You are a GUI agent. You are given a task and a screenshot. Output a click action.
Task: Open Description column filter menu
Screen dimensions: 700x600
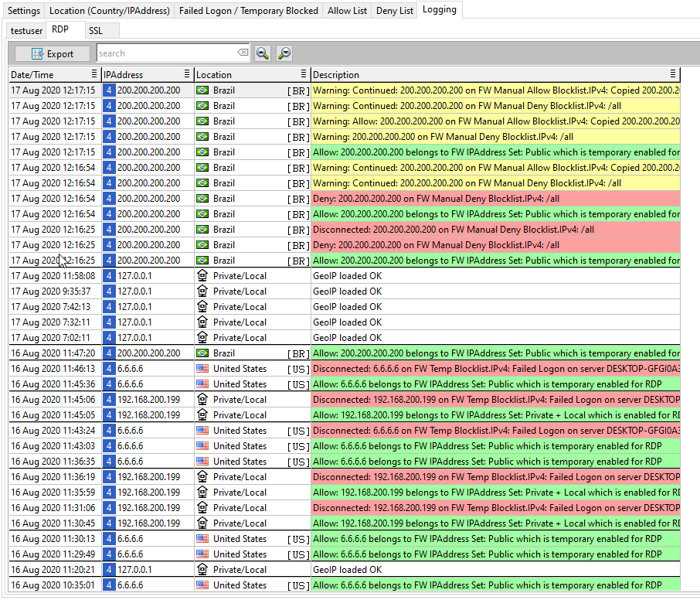674,74
